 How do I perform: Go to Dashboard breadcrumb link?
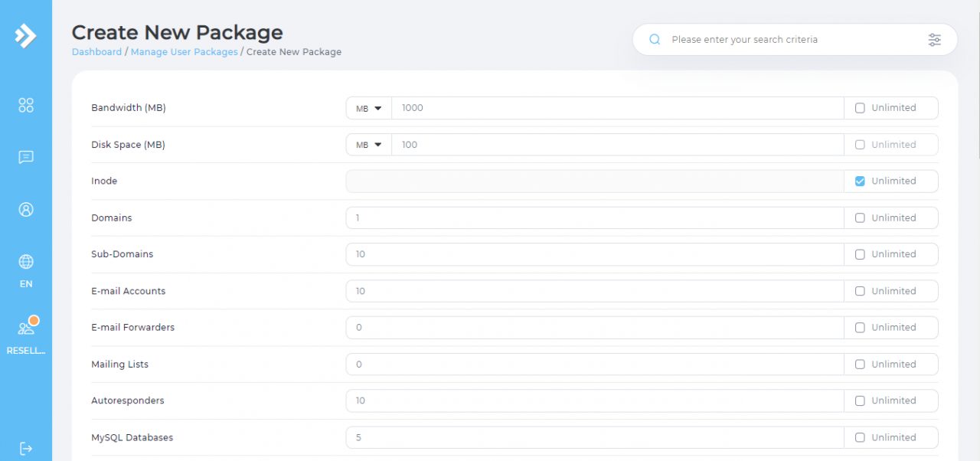tap(96, 52)
